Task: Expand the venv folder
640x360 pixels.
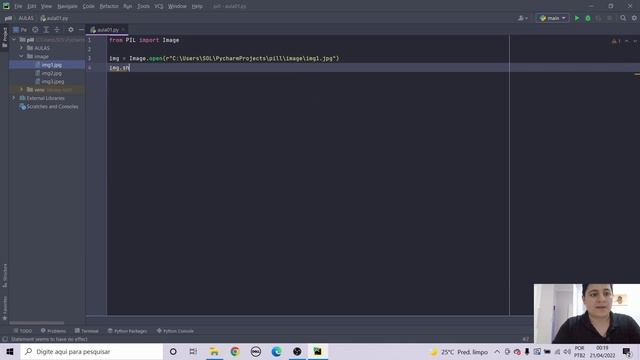Action: pos(22,89)
